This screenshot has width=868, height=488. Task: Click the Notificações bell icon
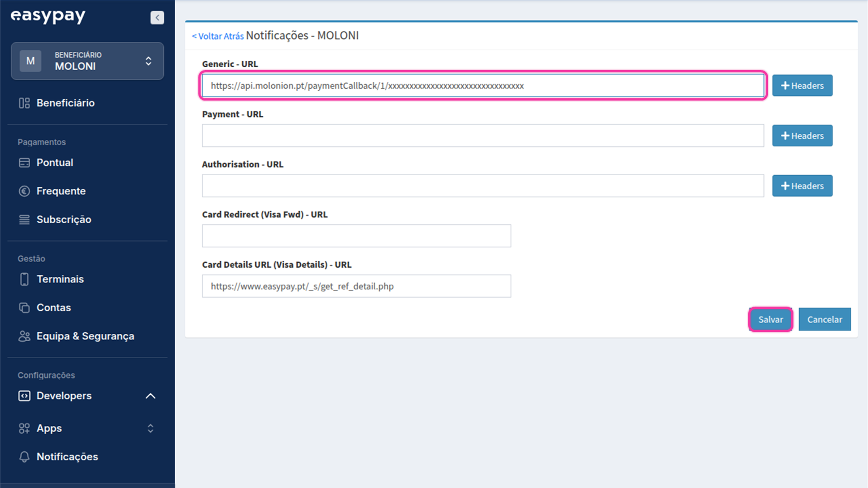tap(24, 457)
